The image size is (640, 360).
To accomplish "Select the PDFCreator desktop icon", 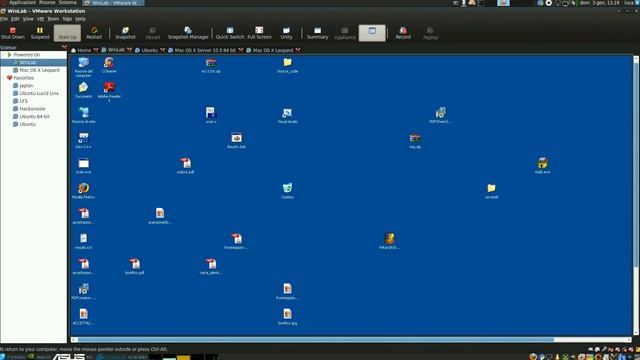I will tap(83, 291).
